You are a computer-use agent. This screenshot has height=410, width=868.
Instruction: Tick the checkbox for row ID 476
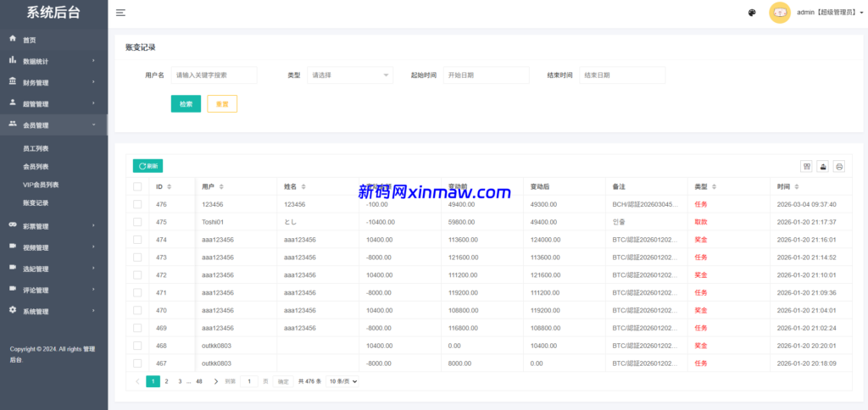137,204
